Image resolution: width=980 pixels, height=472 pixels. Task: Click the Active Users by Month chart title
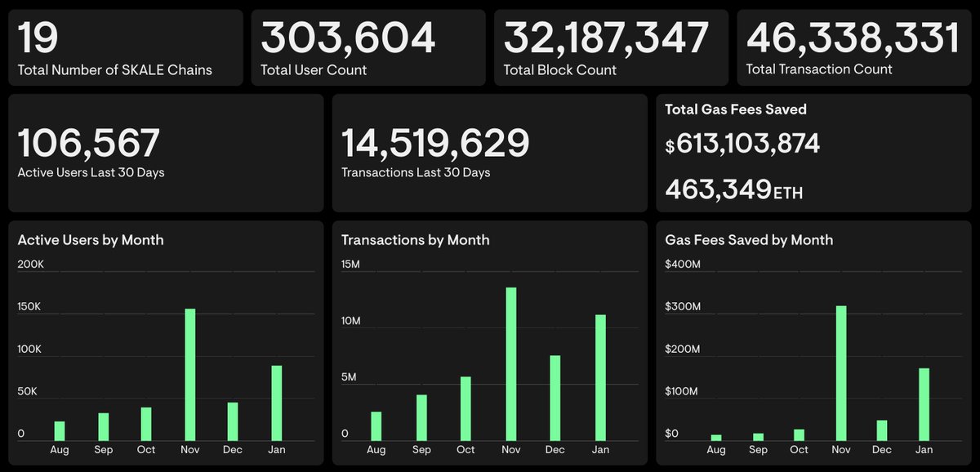tap(91, 240)
